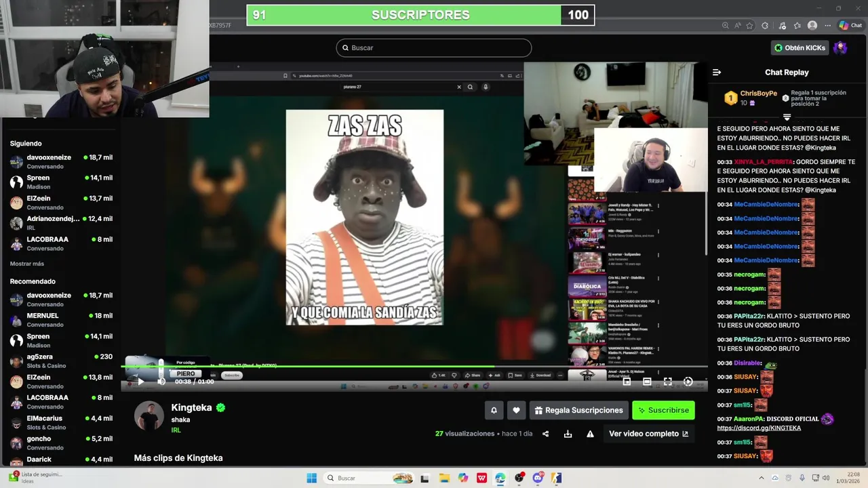Click the Obtén KICKs button
Viewport: 868px width, 488px height.
click(x=800, y=47)
